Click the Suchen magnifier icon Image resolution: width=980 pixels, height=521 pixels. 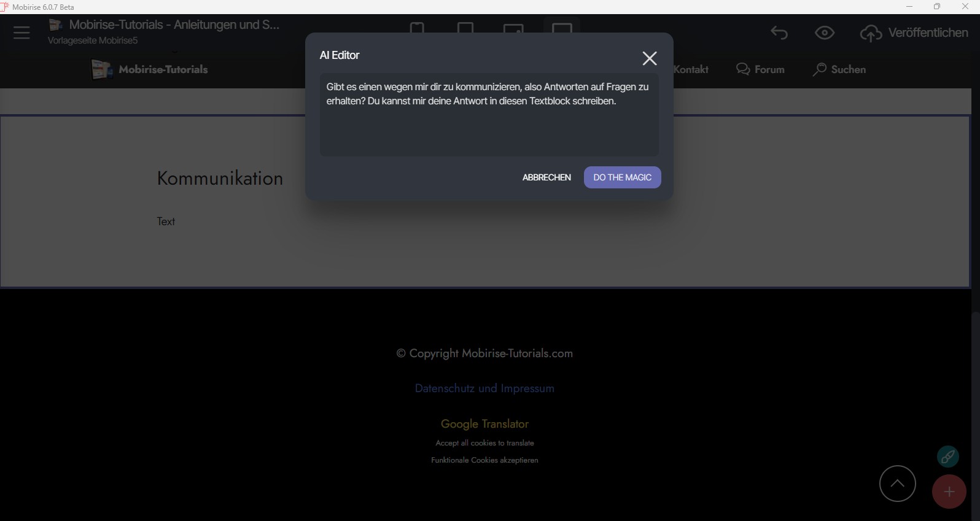point(819,69)
